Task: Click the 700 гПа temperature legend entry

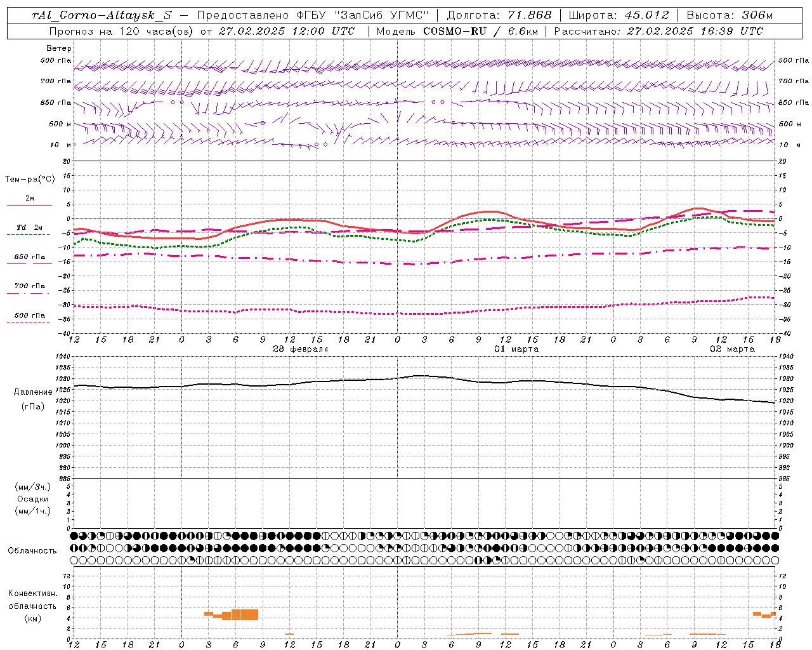Action: pyautogui.click(x=30, y=286)
